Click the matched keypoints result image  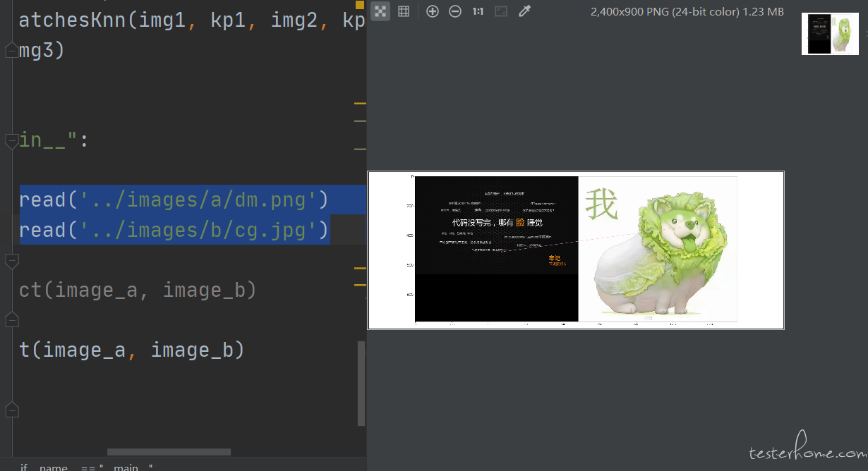tap(576, 250)
